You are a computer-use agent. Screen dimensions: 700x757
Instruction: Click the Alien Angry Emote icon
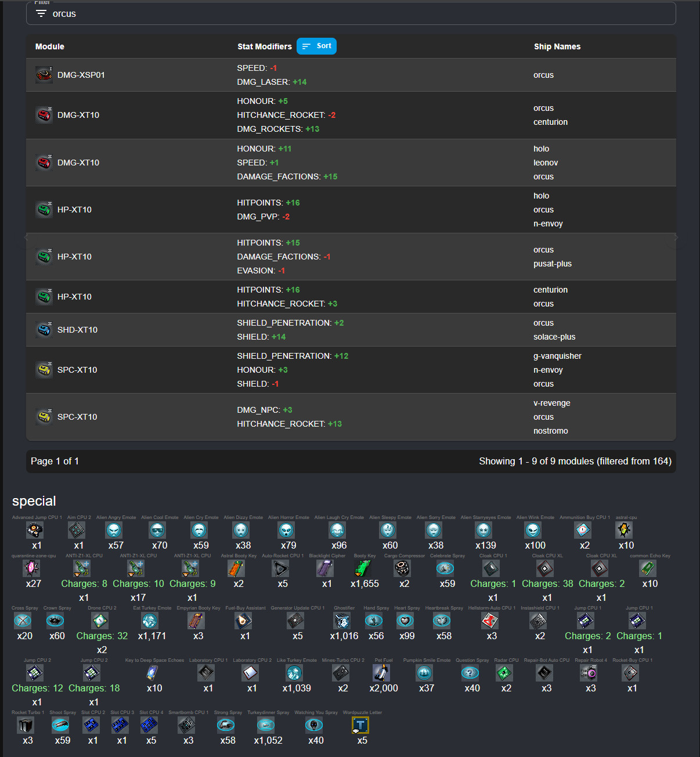(x=114, y=529)
